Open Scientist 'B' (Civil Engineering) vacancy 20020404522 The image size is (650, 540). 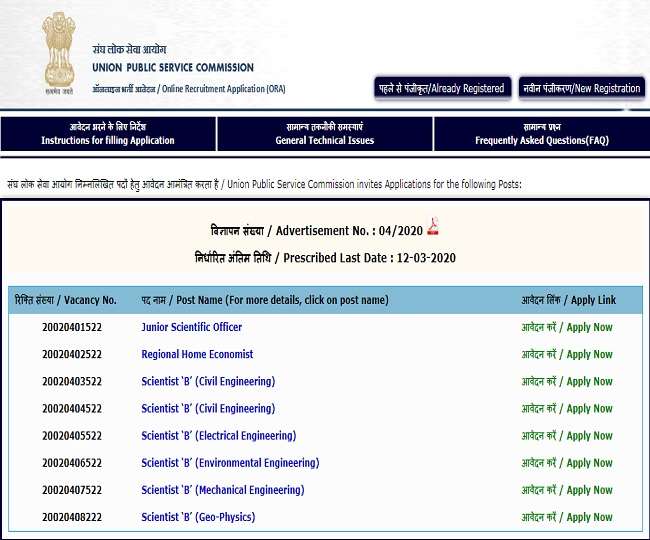click(x=208, y=408)
